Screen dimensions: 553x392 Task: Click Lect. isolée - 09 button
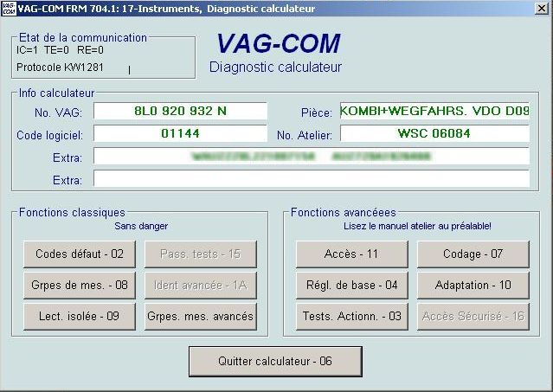tap(80, 316)
